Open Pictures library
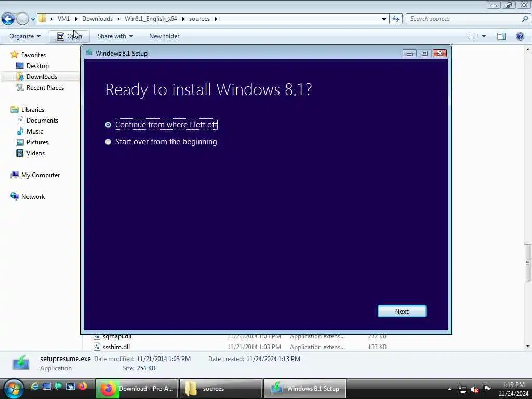The height and width of the screenshot is (399, 532). pyautogui.click(x=37, y=142)
